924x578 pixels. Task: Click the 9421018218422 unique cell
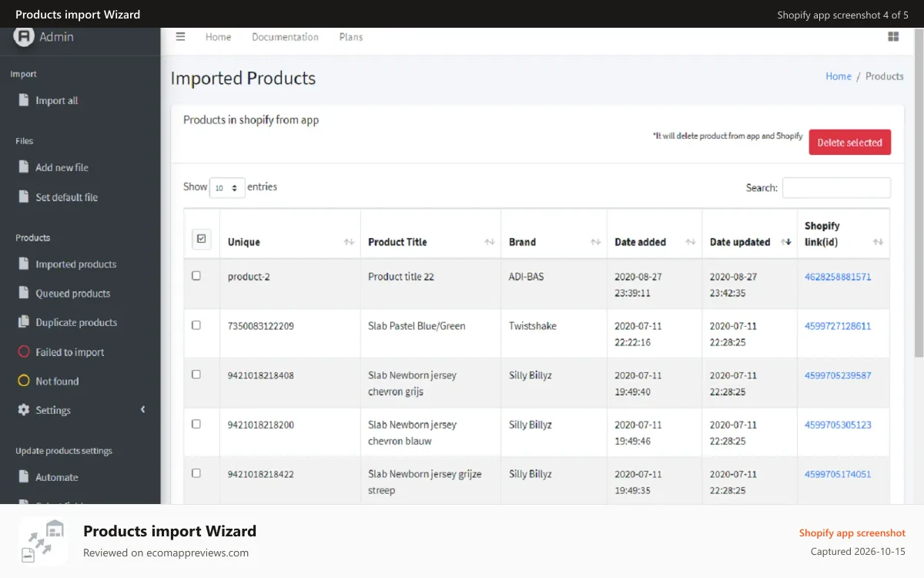[260, 474]
